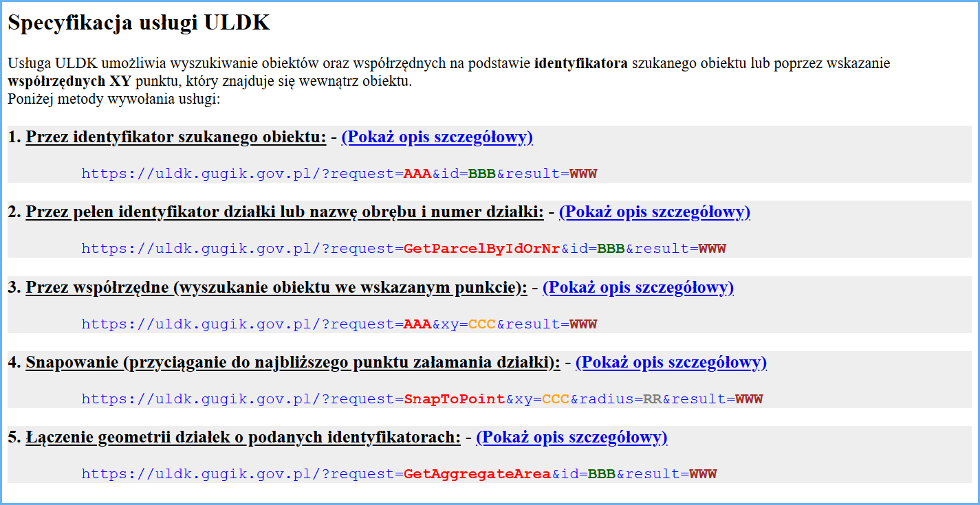The width and height of the screenshot is (980, 505).
Task: Click 'Pokaż opis szczegółowy' for Snapowanie
Action: pos(671,362)
